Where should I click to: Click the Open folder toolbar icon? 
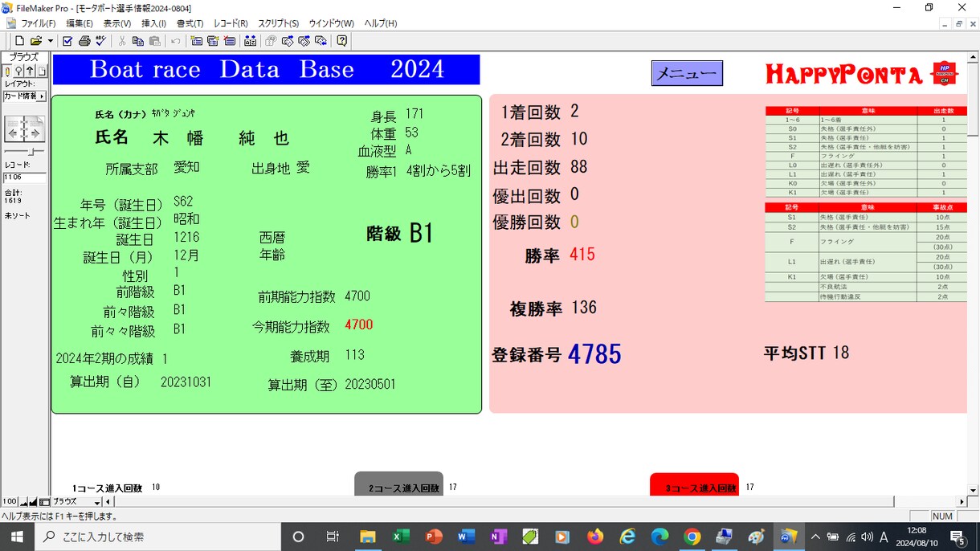point(36,41)
